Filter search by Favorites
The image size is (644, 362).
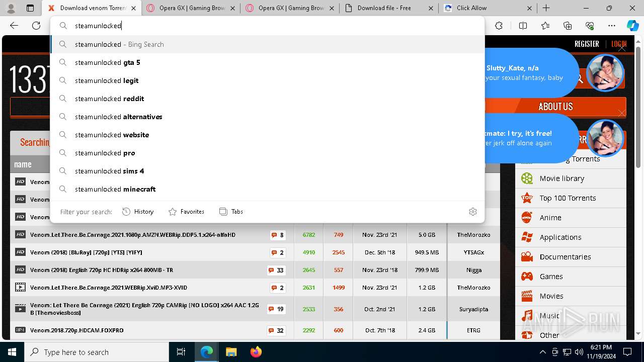(x=186, y=212)
